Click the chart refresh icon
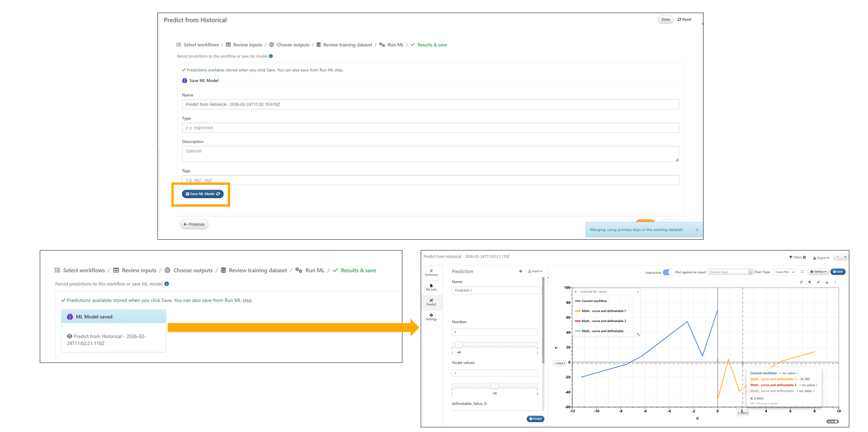 pyautogui.click(x=801, y=282)
